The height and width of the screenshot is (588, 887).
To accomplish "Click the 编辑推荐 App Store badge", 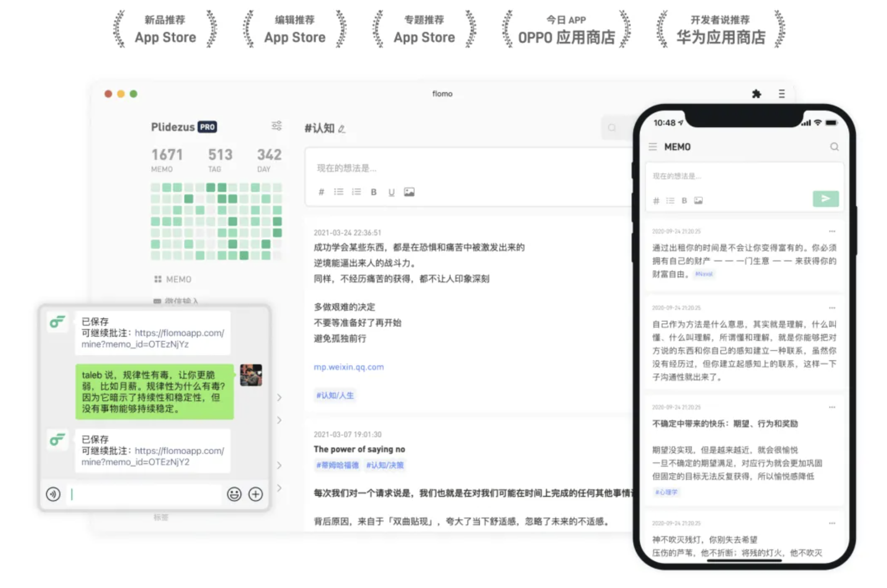I will coord(294,29).
